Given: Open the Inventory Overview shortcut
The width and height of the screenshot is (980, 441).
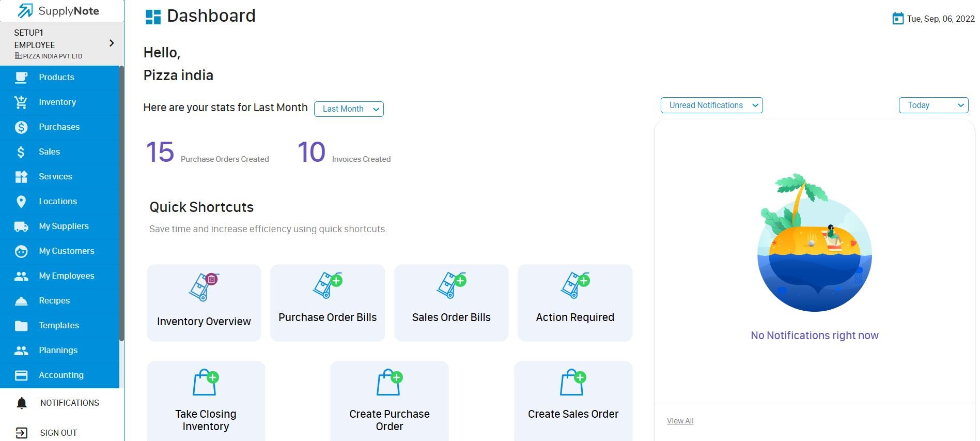Looking at the screenshot, I should pyautogui.click(x=204, y=303).
